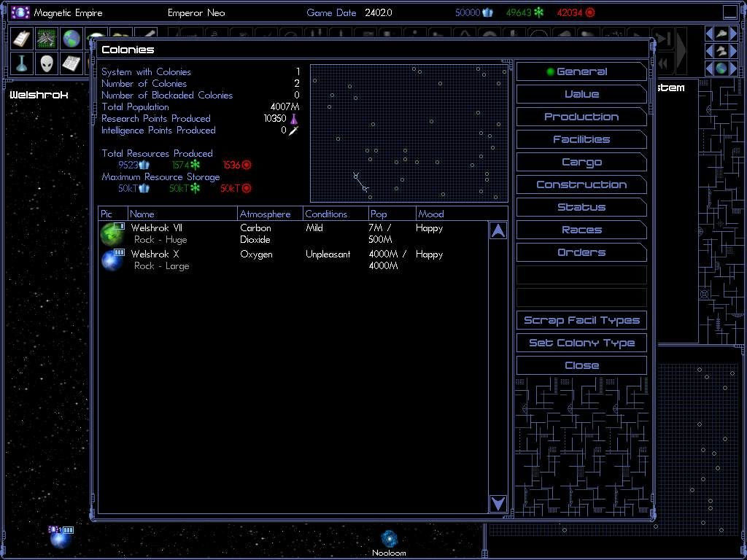Select the Nooloom warp point
Image resolution: width=747 pixels, height=560 pixels.
pos(390,539)
